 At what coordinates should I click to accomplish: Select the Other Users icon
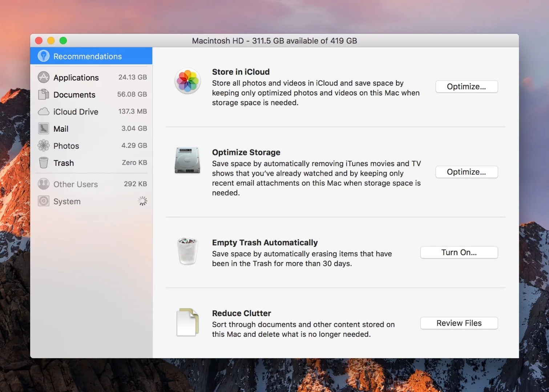coord(43,184)
